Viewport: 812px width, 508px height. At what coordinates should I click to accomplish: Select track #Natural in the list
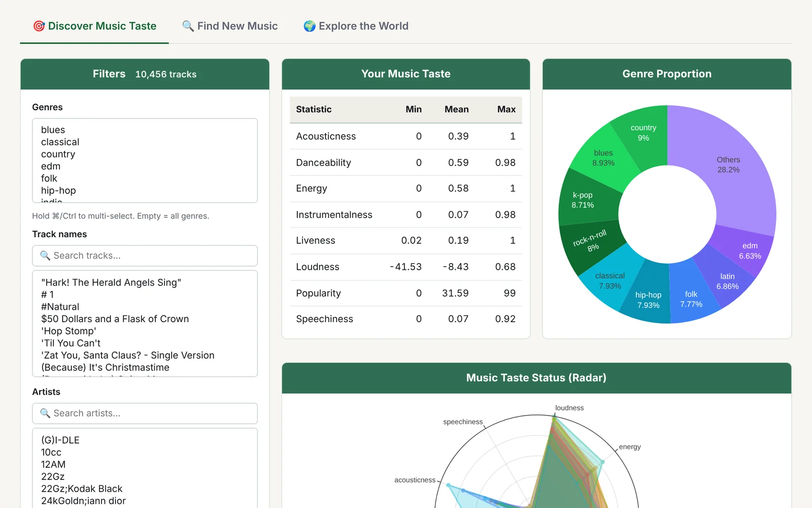click(x=145, y=307)
